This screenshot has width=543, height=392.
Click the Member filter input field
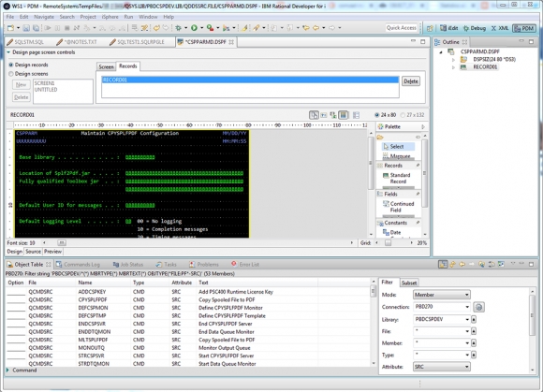tap(442, 343)
